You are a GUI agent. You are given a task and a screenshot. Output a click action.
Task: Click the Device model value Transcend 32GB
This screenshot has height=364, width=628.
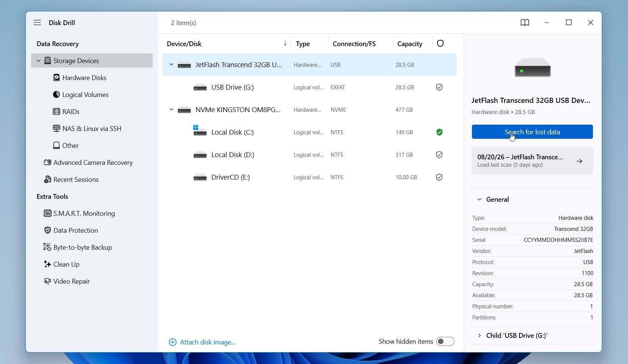[x=573, y=229]
